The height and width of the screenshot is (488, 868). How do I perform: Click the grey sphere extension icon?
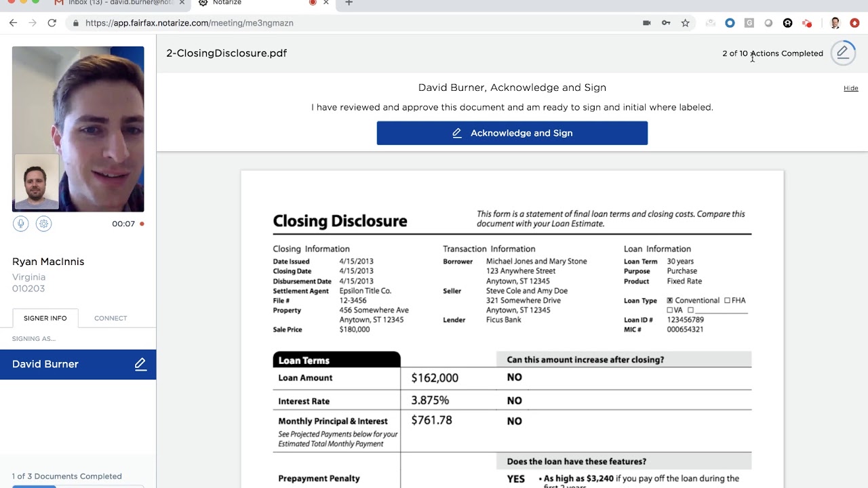tap(768, 23)
